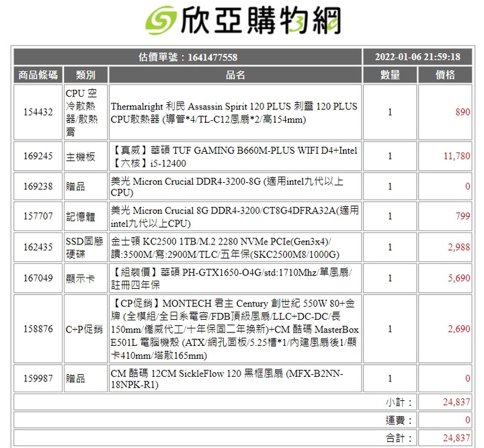Click price 799
Screen dimensions: 484x448
tap(462, 216)
